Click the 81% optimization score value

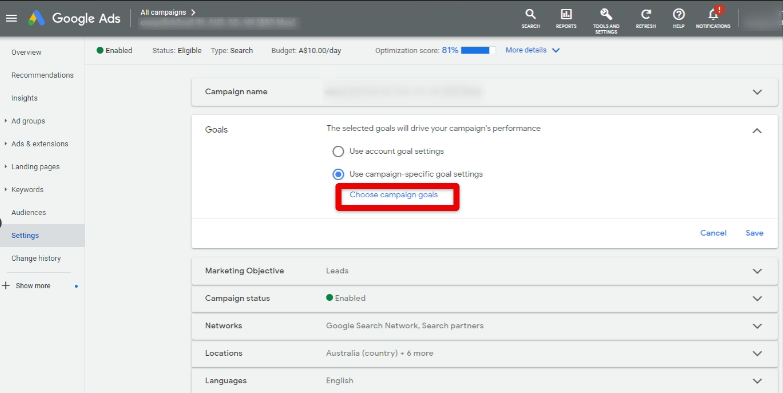pos(449,50)
